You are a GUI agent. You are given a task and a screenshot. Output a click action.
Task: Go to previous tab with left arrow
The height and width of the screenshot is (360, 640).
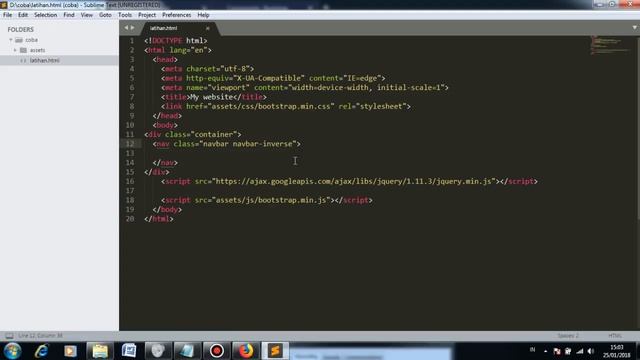(126, 28)
